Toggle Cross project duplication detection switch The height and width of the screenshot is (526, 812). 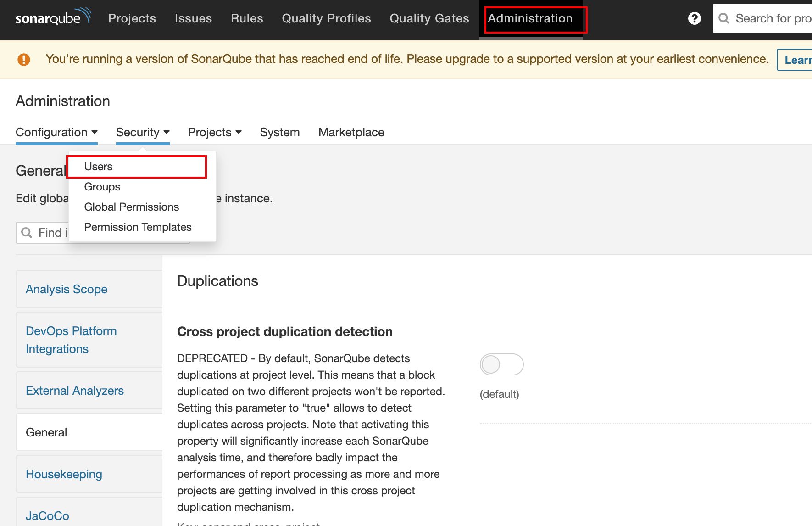click(x=501, y=364)
